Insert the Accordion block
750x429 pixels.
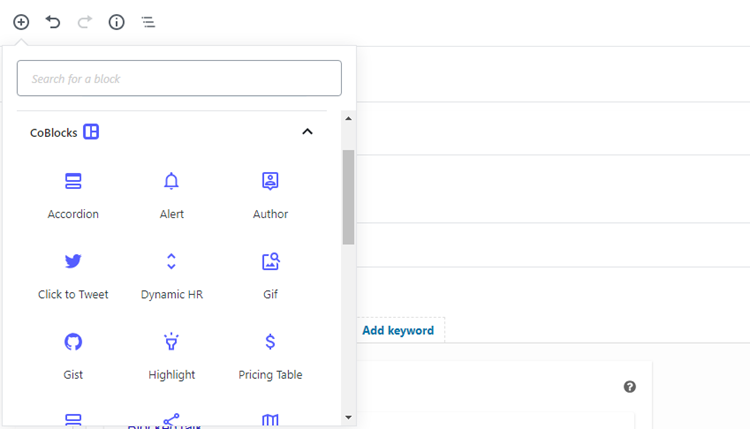(x=73, y=196)
